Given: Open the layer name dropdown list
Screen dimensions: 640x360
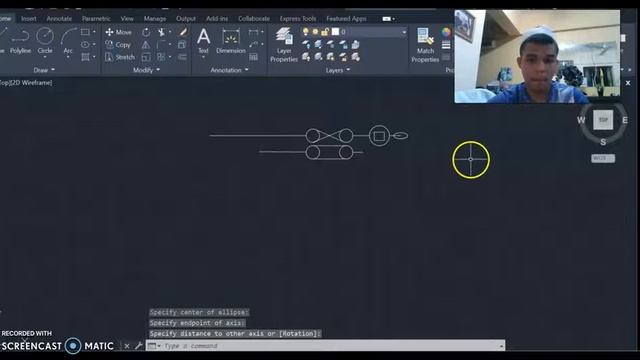Looking at the screenshot, I should (x=404, y=32).
